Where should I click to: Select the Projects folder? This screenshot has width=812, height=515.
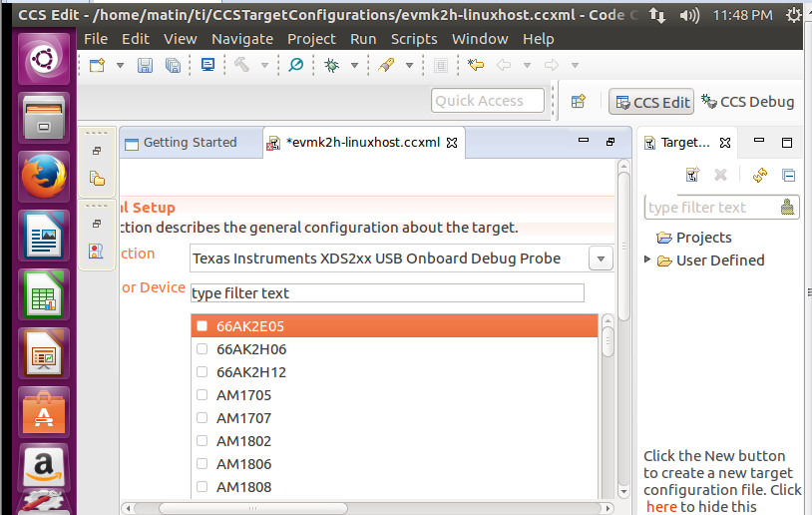(694, 238)
